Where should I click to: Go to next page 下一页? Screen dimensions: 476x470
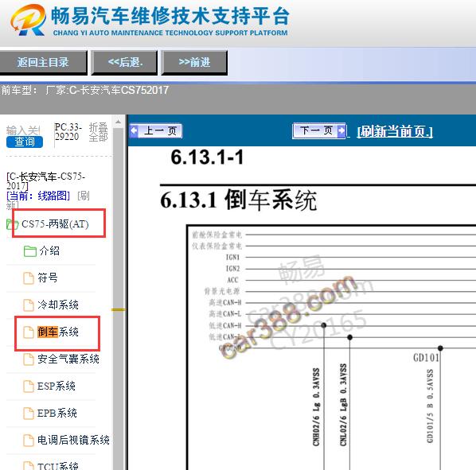pyautogui.click(x=319, y=131)
